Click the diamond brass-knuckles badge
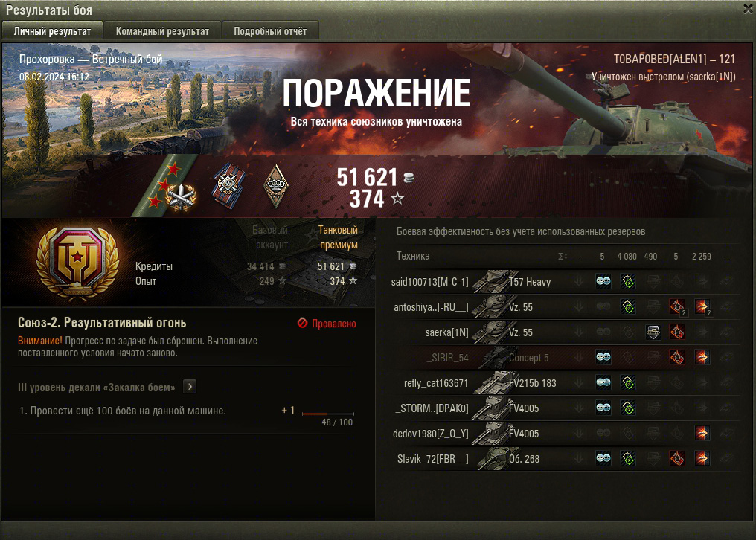Viewport: 756px width, 540px height. click(276, 186)
